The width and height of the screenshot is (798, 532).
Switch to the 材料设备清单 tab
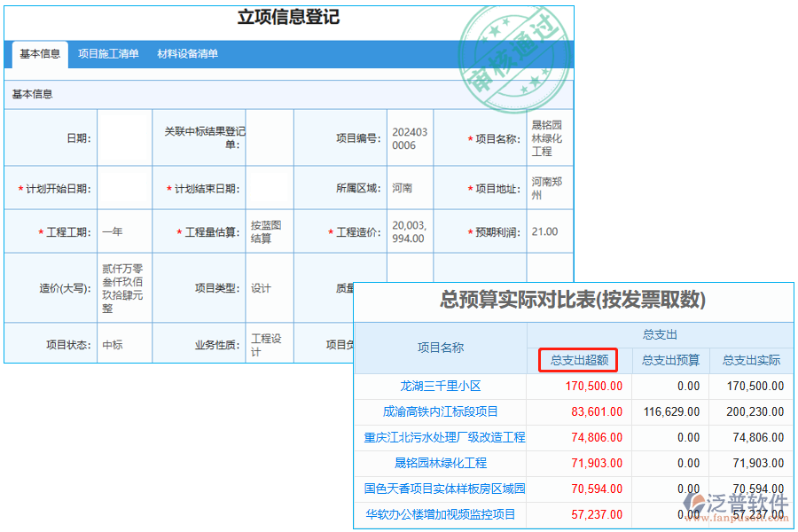click(x=188, y=54)
